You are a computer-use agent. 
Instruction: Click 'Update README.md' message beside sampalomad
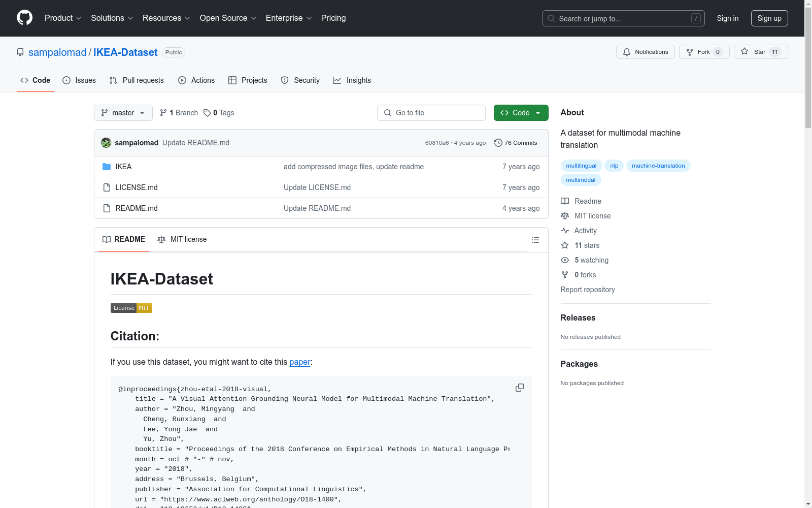point(196,143)
